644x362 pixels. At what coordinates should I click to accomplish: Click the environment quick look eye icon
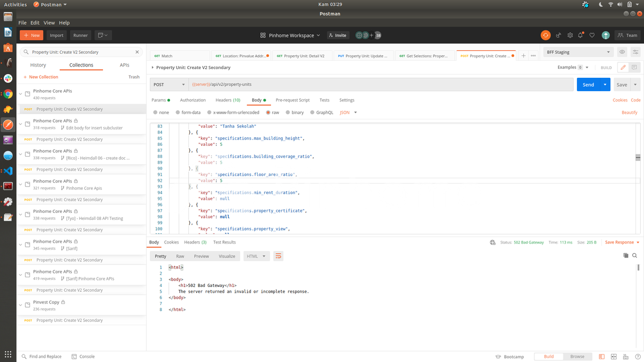[x=622, y=52]
